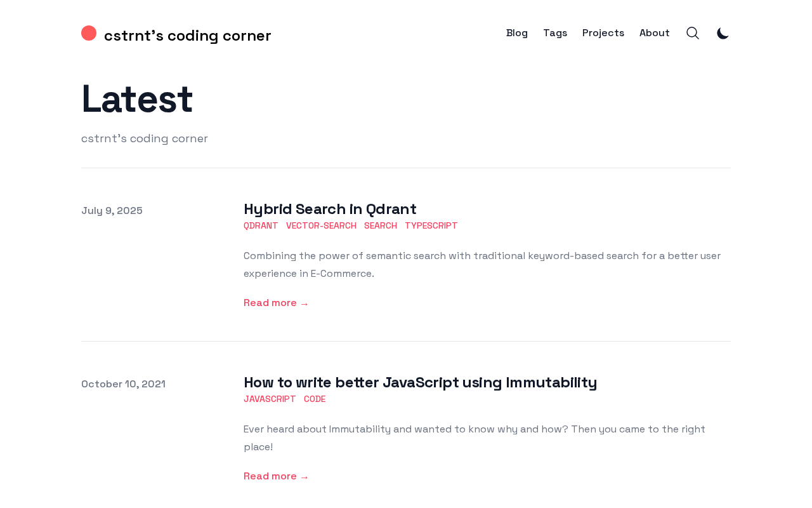Click the site title 'cstrnt's coding corner'
Viewport: 812px width, 508px height.
coord(188,36)
